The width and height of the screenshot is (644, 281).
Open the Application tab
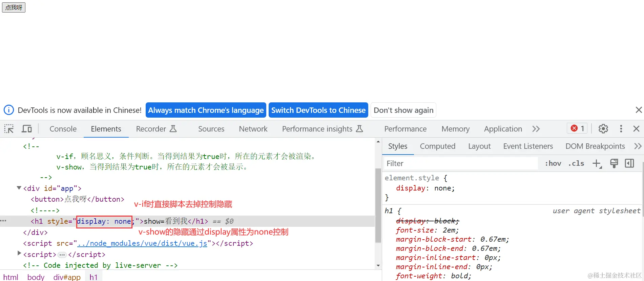503,129
